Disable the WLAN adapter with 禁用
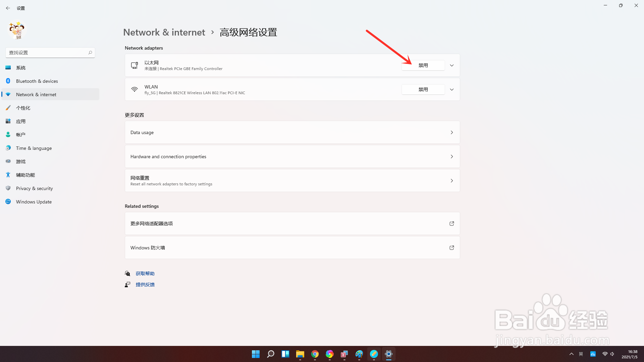644x362 pixels. coord(423,89)
